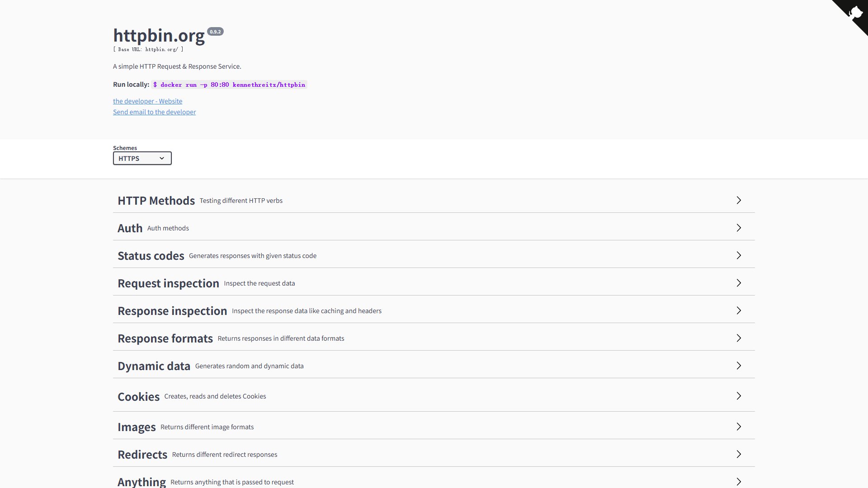
Task: Expand the Cookies section chevron
Action: pyautogui.click(x=739, y=396)
